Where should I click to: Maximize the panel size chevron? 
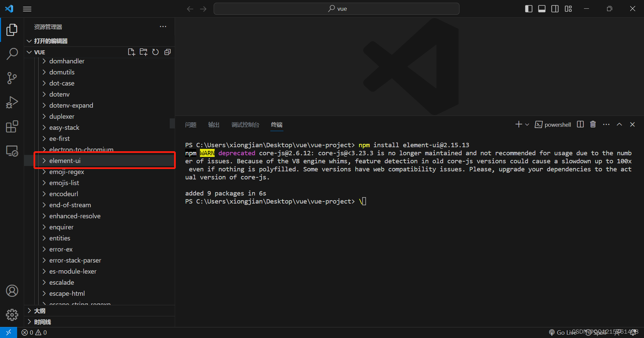619,124
